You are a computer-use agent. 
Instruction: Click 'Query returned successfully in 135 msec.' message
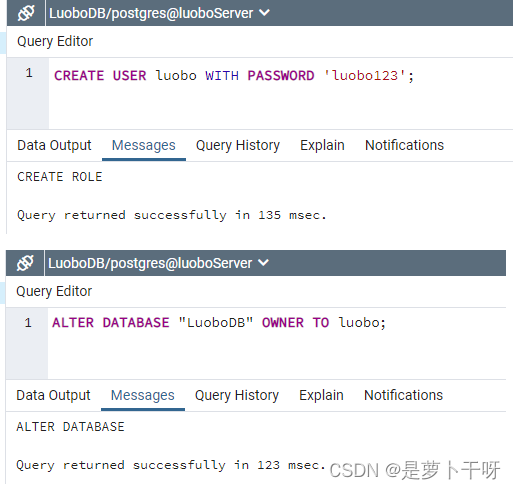click(x=172, y=215)
